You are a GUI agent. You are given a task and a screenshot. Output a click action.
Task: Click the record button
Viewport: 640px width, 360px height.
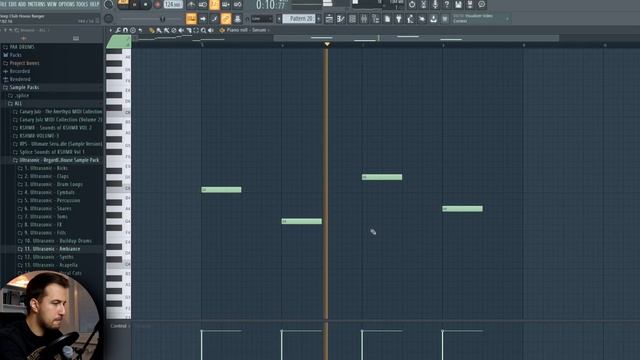[157, 4]
